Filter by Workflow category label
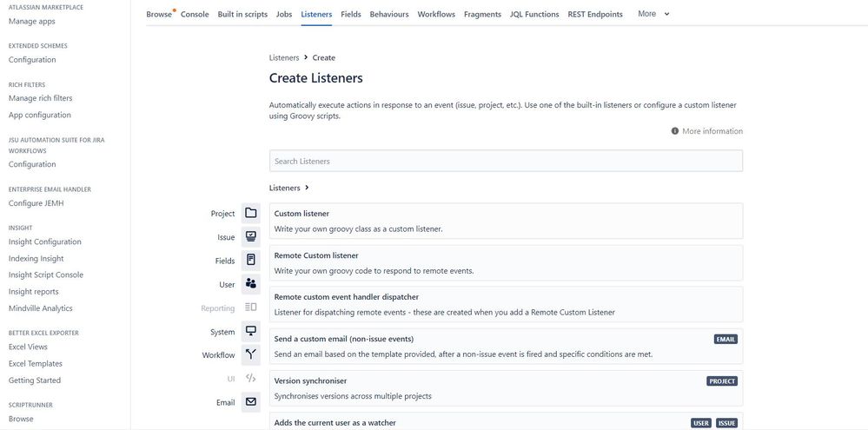The height and width of the screenshot is (430, 868). tap(218, 355)
